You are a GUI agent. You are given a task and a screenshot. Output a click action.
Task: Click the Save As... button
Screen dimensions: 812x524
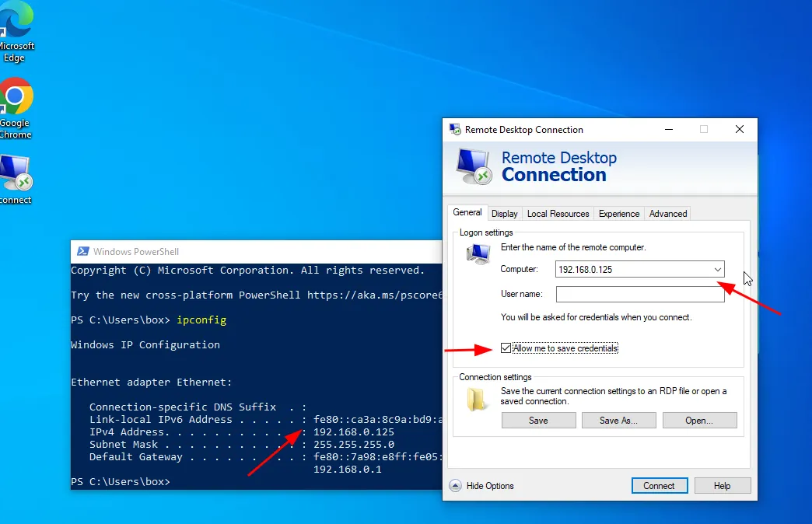point(618,421)
